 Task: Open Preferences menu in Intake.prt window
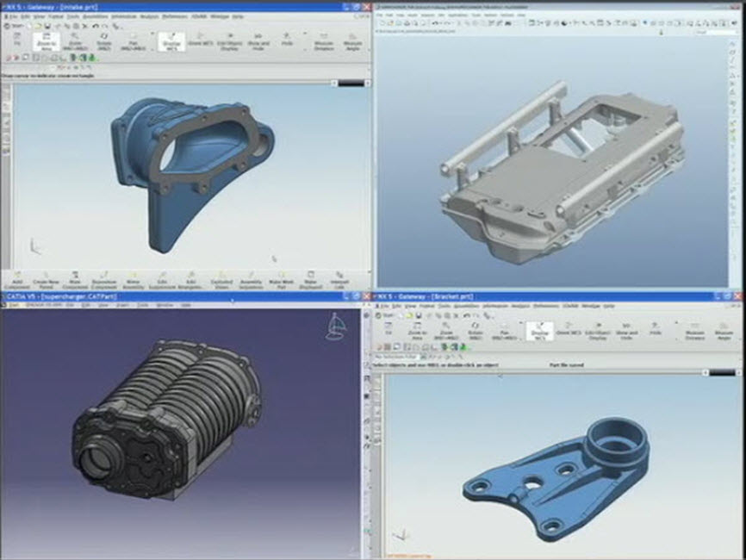[x=175, y=16]
